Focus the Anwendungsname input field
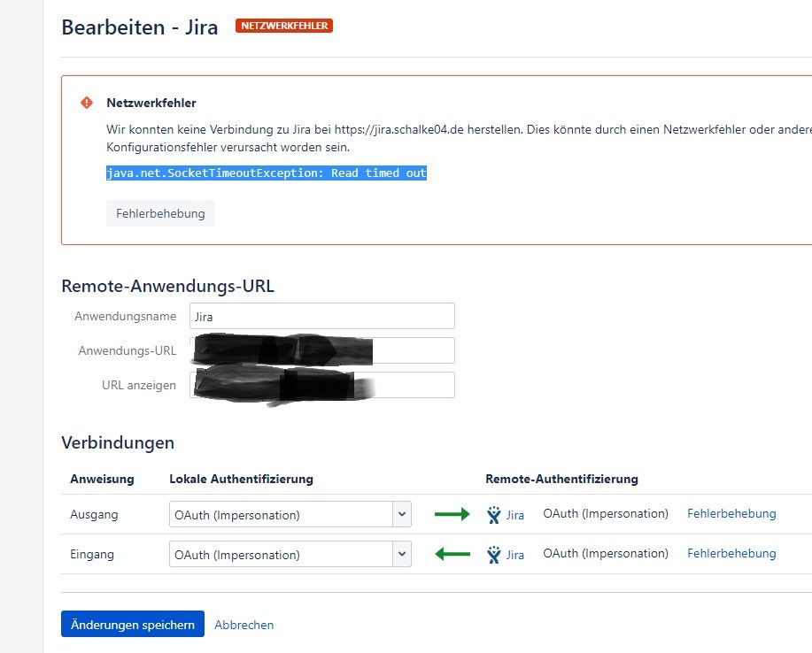This screenshot has height=653, width=812. pyautogui.click(x=322, y=316)
